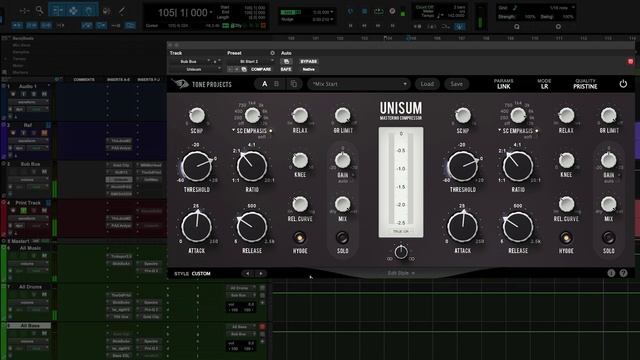
Task: Select the Pencil tool
Action: coord(122,11)
